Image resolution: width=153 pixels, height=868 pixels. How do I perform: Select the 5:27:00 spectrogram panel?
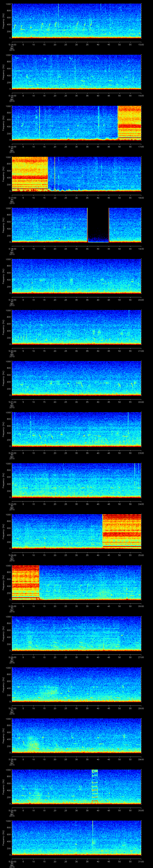tap(76, 684)
